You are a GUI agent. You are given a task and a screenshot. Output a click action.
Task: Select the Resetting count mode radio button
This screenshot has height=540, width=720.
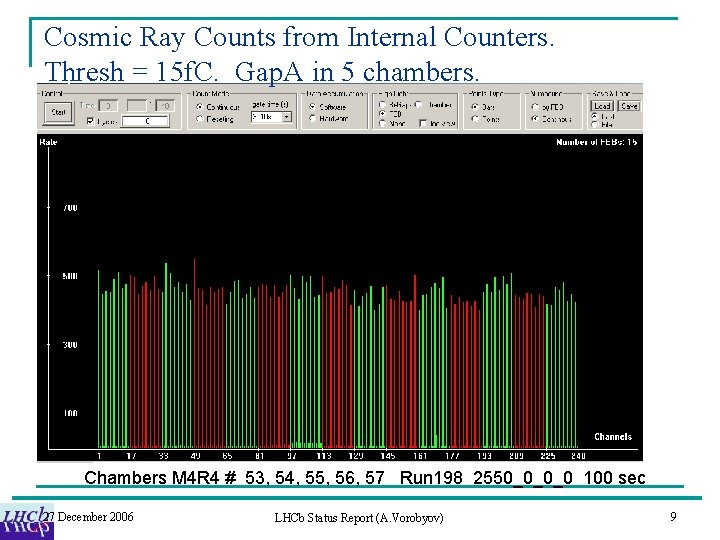pos(200,119)
